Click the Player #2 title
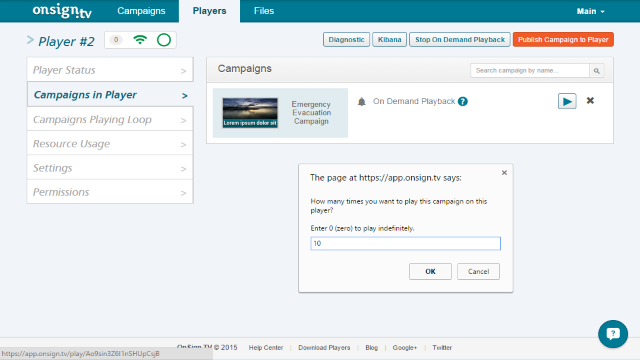The image size is (640, 360). (66, 41)
